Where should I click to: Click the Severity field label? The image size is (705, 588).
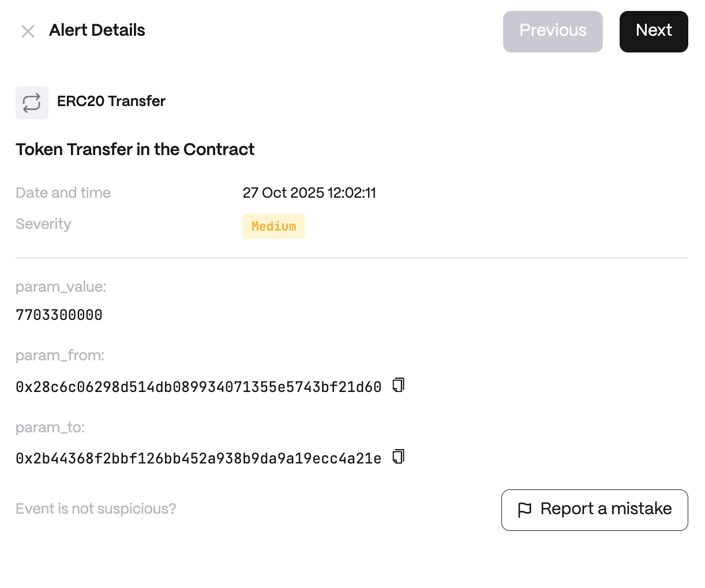coord(43,224)
